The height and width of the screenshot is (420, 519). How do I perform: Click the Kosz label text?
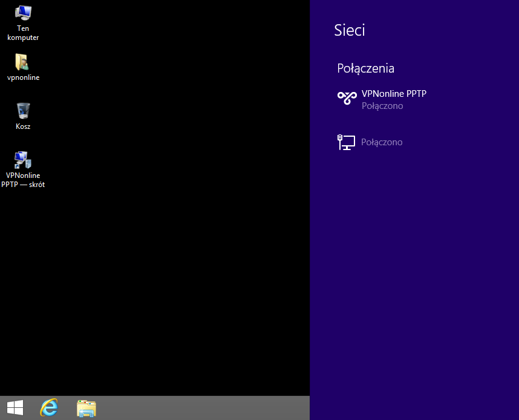23,126
